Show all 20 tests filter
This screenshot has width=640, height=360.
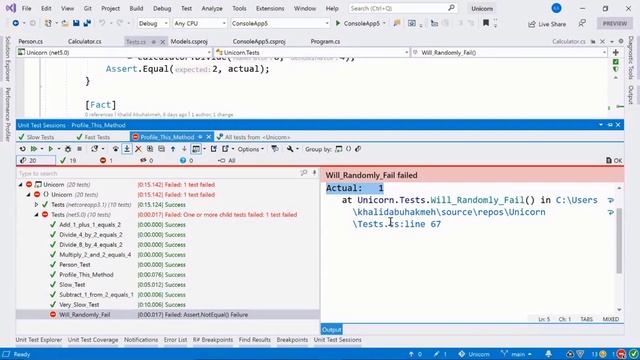point(36,160)
